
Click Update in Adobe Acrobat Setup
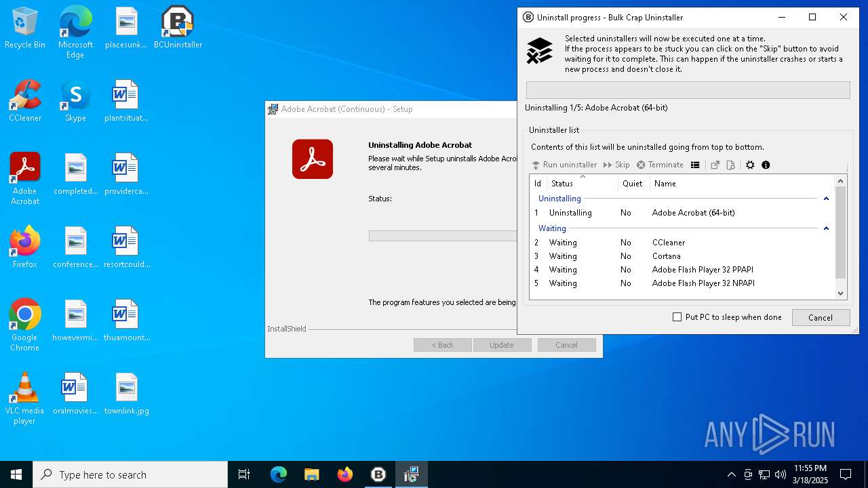point(502,345)
